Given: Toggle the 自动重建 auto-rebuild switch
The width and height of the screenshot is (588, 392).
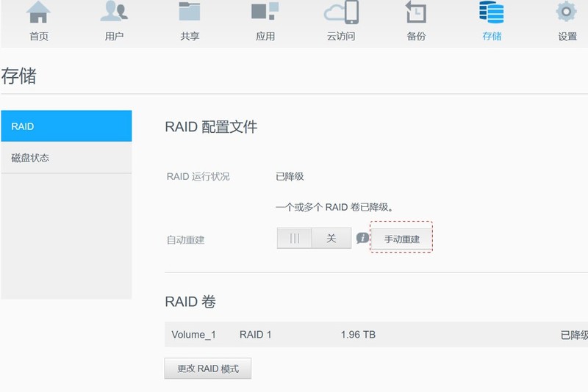Looking at the screenshot, I should point(315,238).
